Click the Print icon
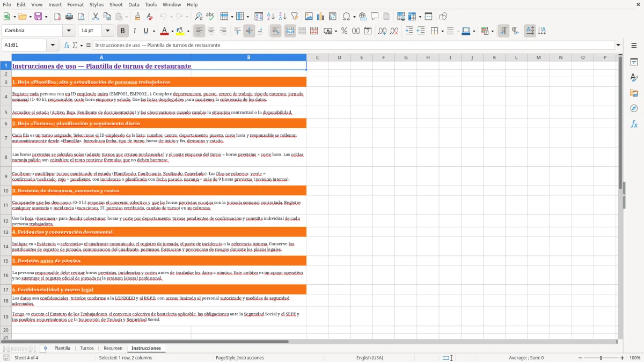The height and width of the screenshot is (362, 644). tap(69, 17)
